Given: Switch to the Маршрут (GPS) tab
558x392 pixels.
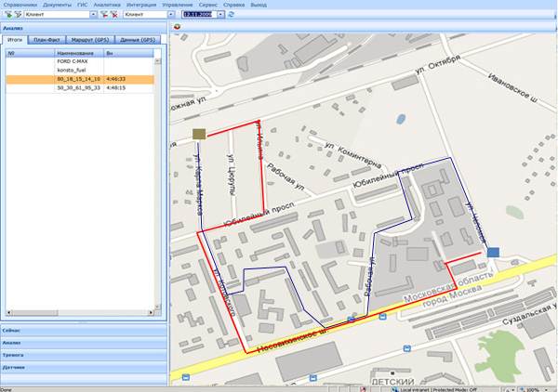Looking at the screenshot, I should coord(90,40).
